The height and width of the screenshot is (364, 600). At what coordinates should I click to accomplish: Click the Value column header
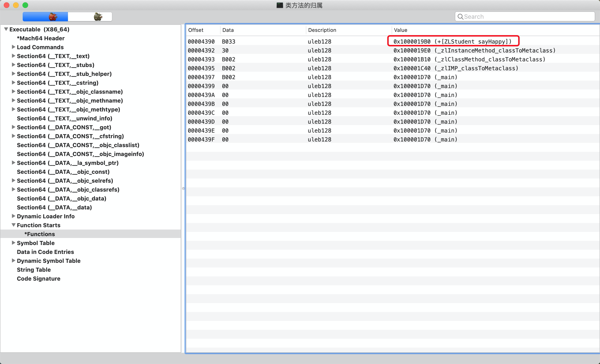click(401, 30)
